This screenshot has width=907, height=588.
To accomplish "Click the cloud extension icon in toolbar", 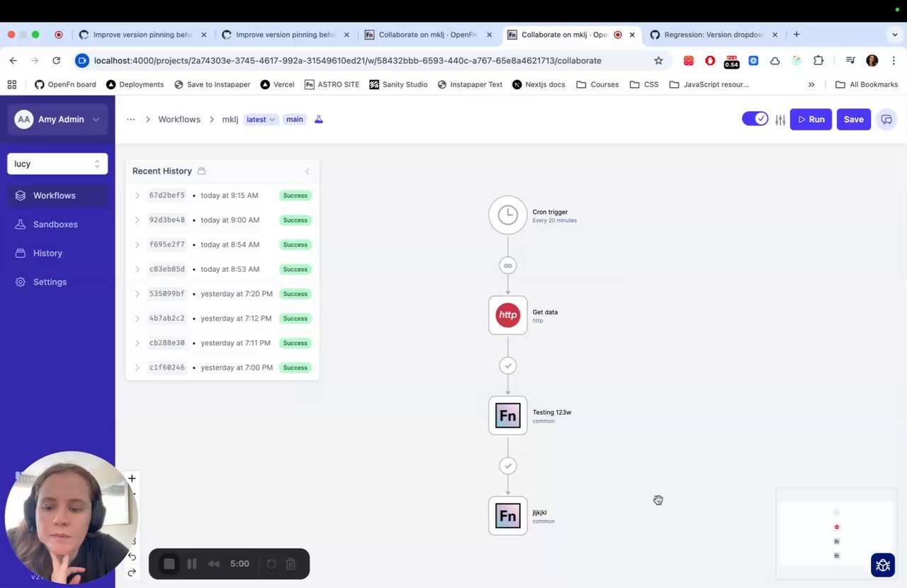I will click(775, 61).
